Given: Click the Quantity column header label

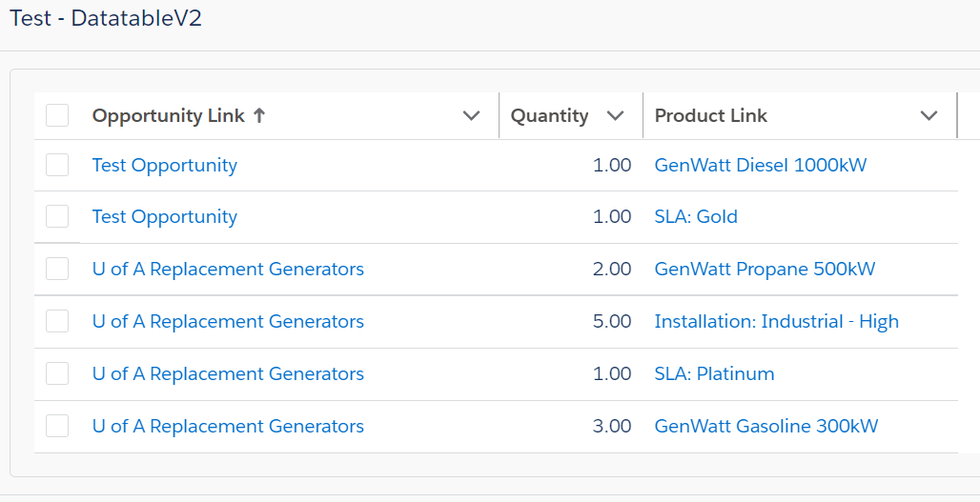Looking at the screenshot, I should point(549,116).
